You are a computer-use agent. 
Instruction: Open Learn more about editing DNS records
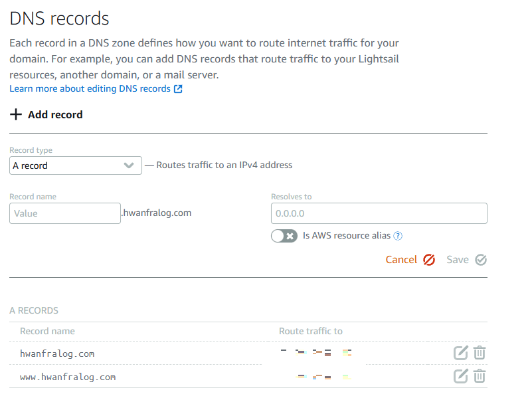point(86,88)
